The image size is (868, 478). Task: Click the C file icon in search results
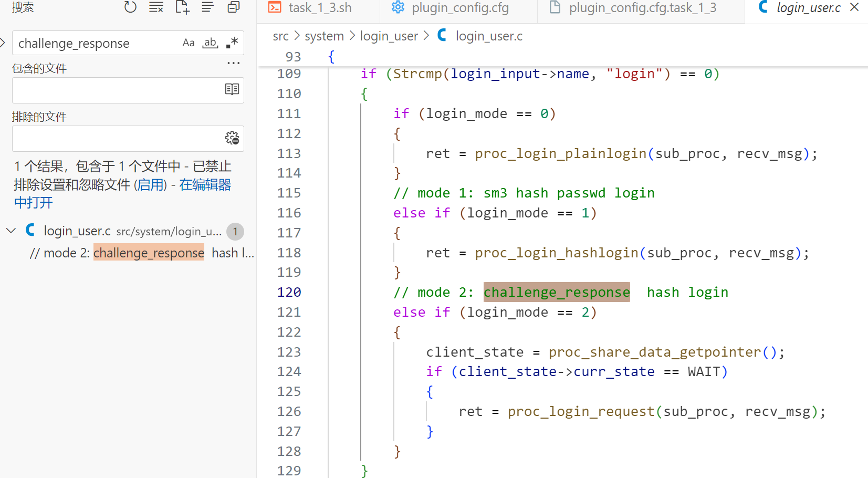click(x=30, y=230)
